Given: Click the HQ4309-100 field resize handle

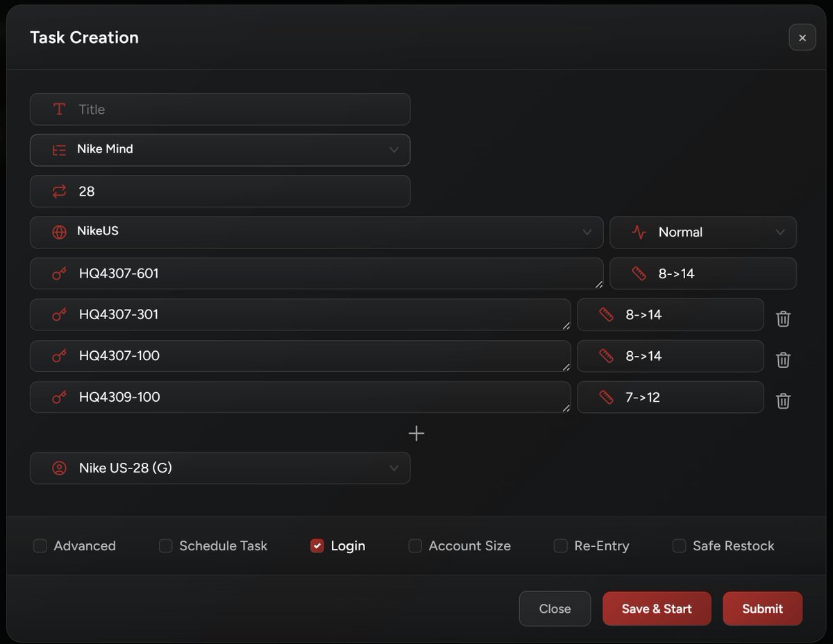Looking at the screenshot, I should click(566, 407).
